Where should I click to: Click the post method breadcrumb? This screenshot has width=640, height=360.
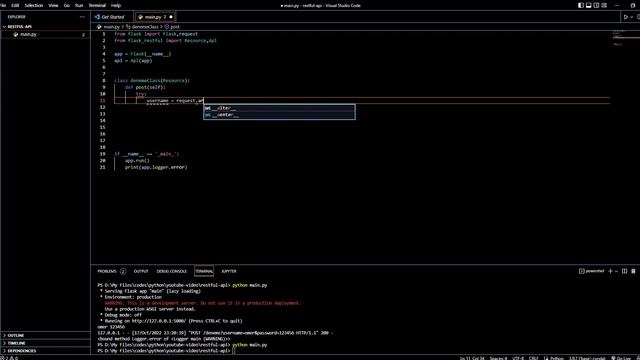click(172, 27)
